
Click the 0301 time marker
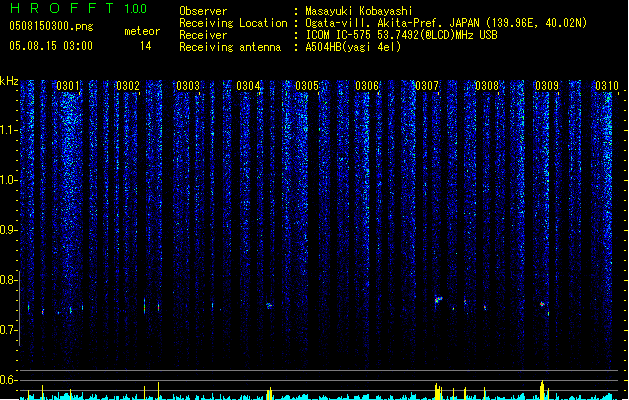coord(68,86)
